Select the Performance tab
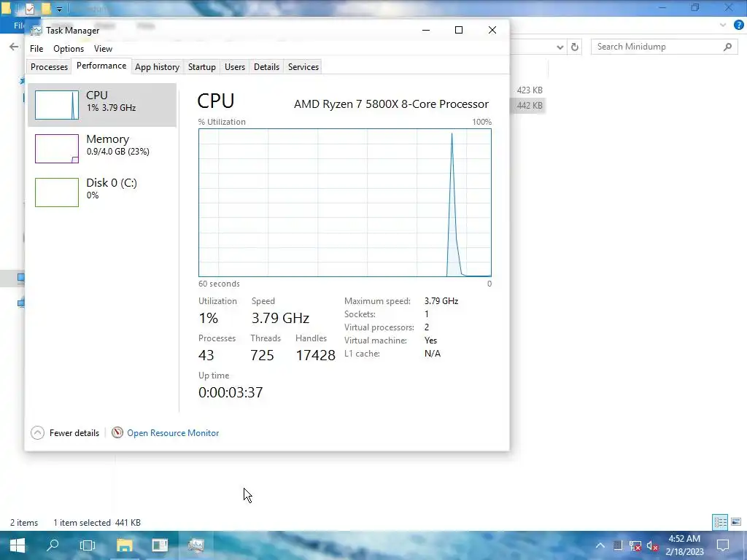 click(101, 66)
